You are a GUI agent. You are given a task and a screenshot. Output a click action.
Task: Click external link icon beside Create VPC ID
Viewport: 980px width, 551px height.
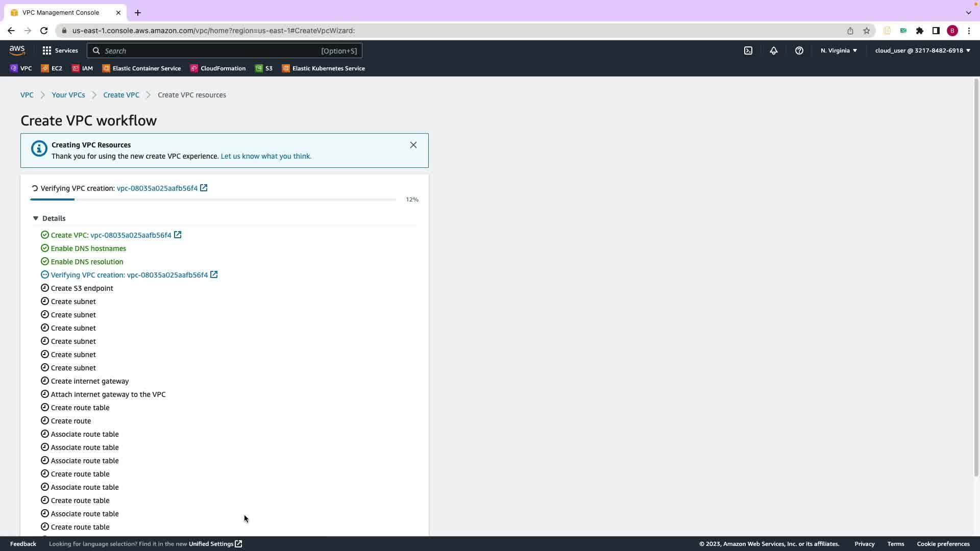click(178, 235)
